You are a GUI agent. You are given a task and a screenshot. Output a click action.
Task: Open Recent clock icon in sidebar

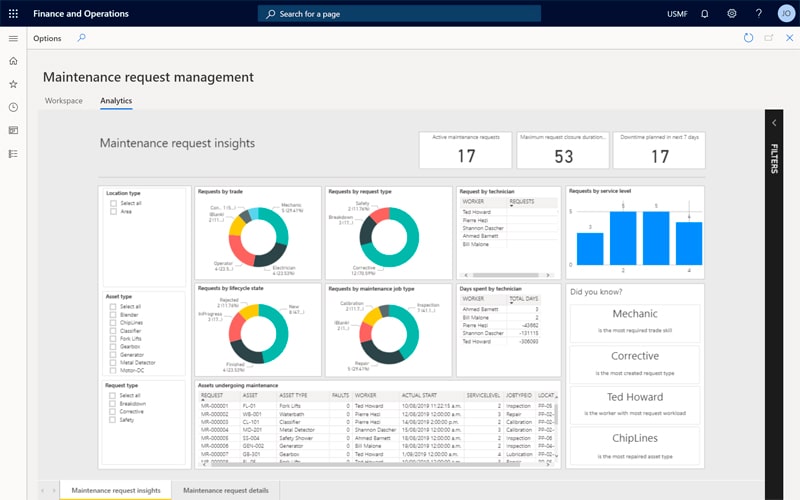(x=13, y=107)
